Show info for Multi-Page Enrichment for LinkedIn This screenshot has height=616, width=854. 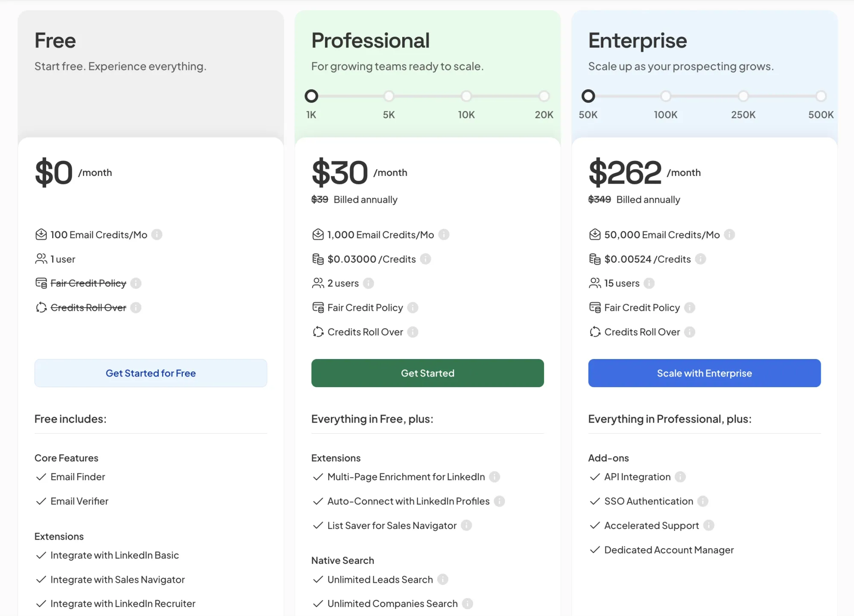click(x=495, y=477)
